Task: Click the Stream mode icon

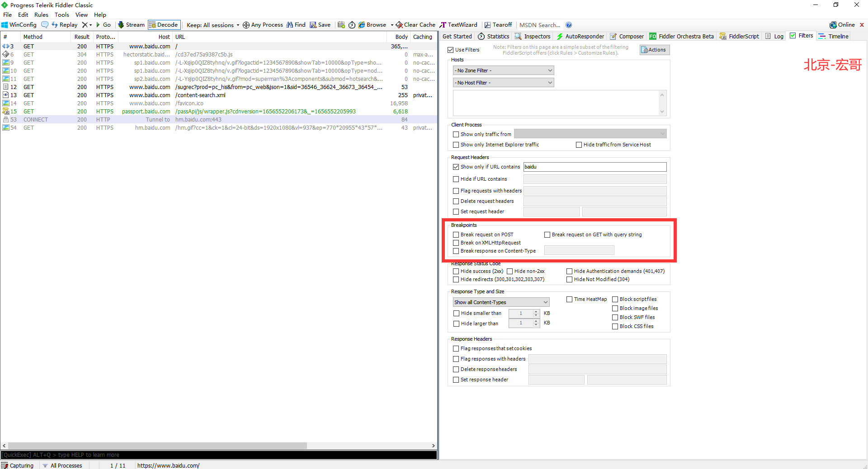Action: click(x=121, y=25)
